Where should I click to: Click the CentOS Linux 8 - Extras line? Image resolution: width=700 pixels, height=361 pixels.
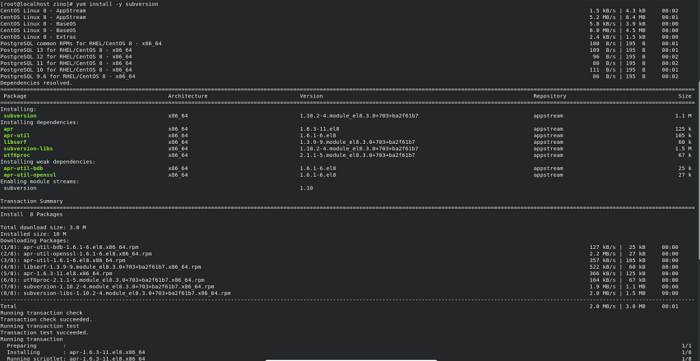(38, 37)
